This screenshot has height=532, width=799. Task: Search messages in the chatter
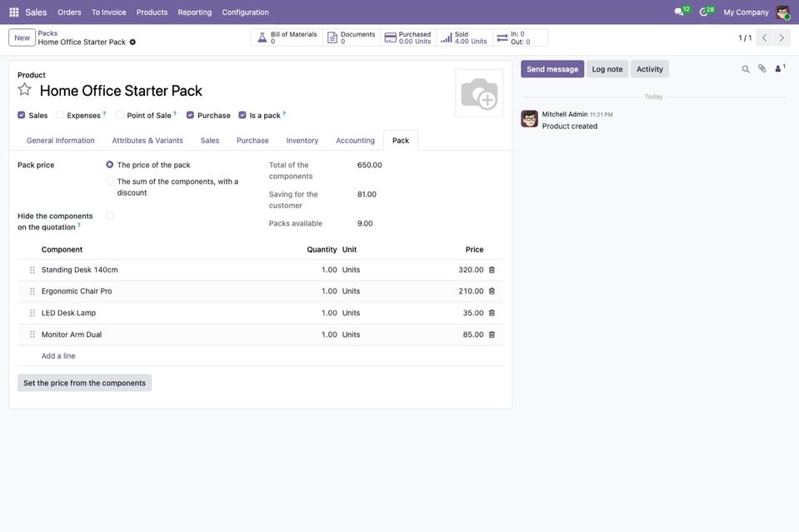[x=746, y=69]
